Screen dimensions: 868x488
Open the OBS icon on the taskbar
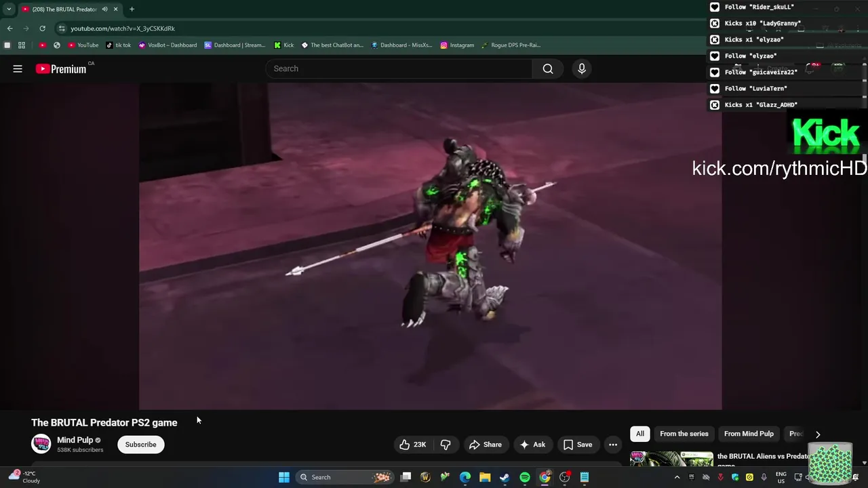click(x=564, y=477)
